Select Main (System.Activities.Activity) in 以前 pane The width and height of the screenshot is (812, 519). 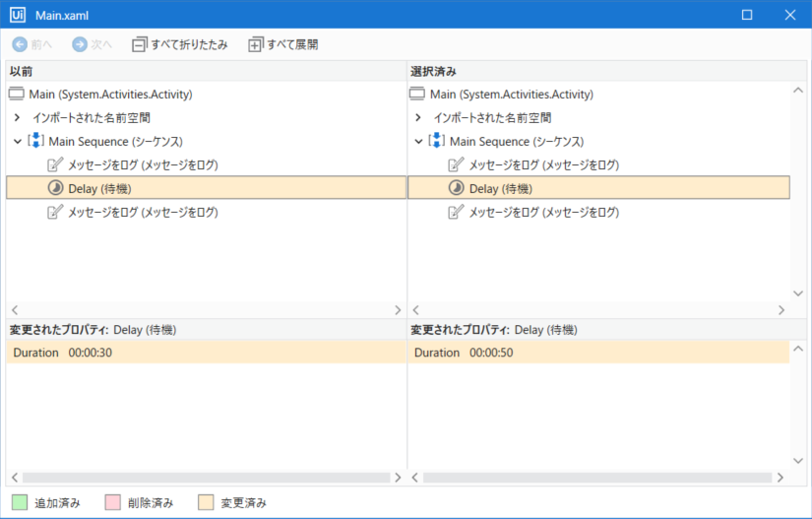click(111, 95)
